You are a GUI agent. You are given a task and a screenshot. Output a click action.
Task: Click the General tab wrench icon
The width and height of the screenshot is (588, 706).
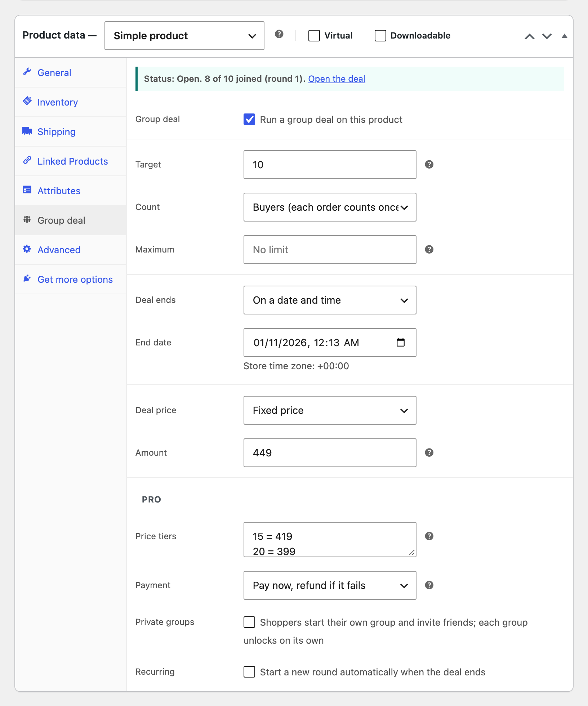point(27,72)
